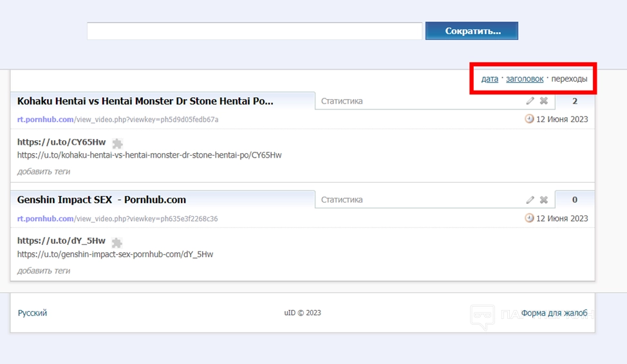Viewport: 627px width, 364px height.
Task: Click the click count 0
Action: click(575, 200)
